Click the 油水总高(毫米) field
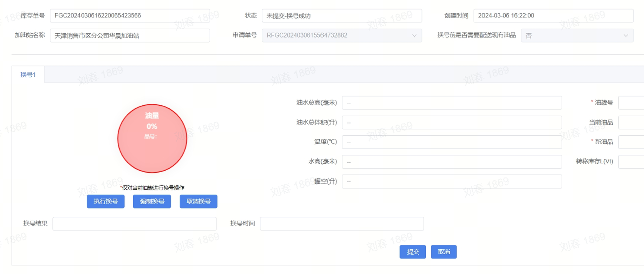The height and width of the screenshot is (274, 644). (451, 103)
